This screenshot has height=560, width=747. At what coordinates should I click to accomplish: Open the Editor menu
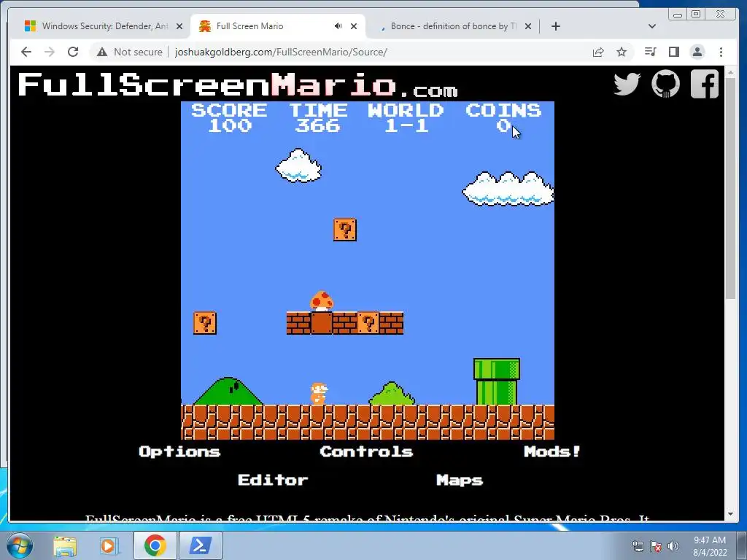tap(273, 480)
